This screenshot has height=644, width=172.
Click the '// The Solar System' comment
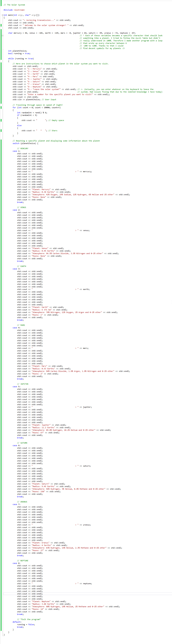(14, 5)
